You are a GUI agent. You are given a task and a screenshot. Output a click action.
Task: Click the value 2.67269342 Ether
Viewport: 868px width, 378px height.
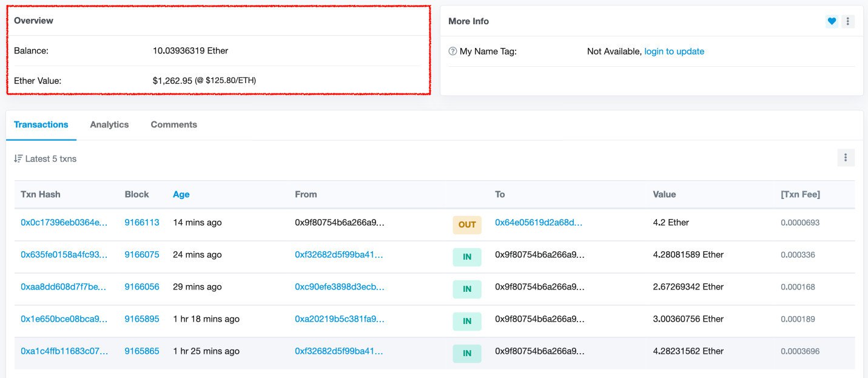[x=688, y=287]
